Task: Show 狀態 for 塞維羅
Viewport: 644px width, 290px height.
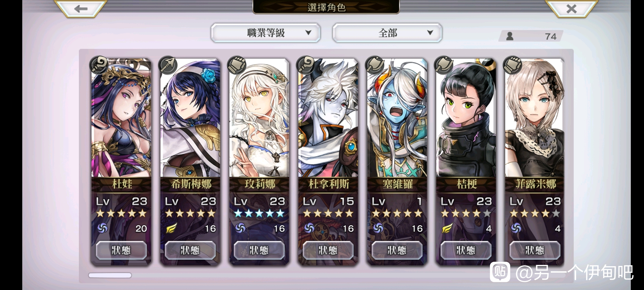Action: 397,250
